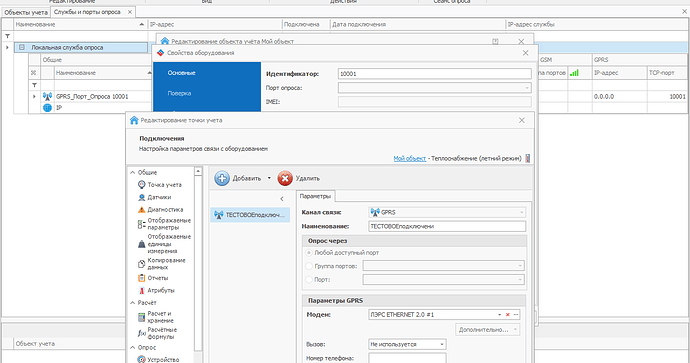Click the Добавить button label
690x363 pixels.
point(247,178)
